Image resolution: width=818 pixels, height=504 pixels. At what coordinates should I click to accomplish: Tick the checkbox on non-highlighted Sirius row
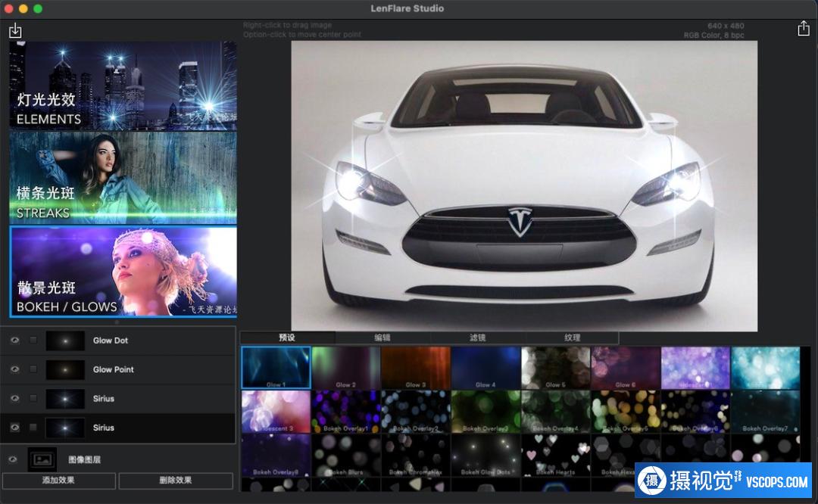(33, 399)
